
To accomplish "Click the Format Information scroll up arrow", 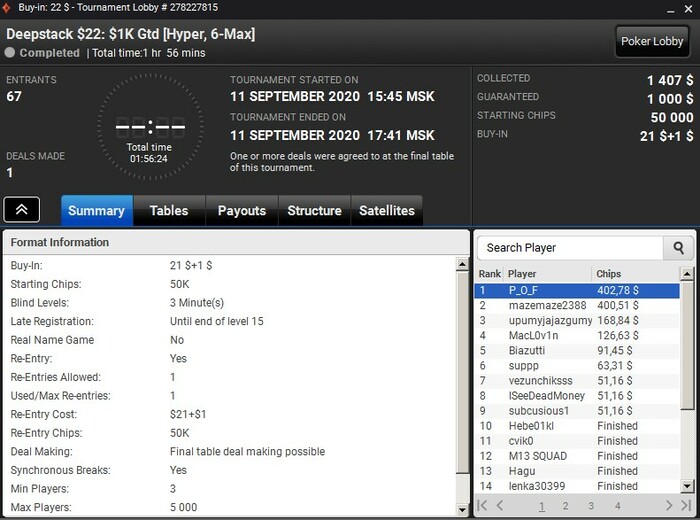I will click(x=462, y=264).
